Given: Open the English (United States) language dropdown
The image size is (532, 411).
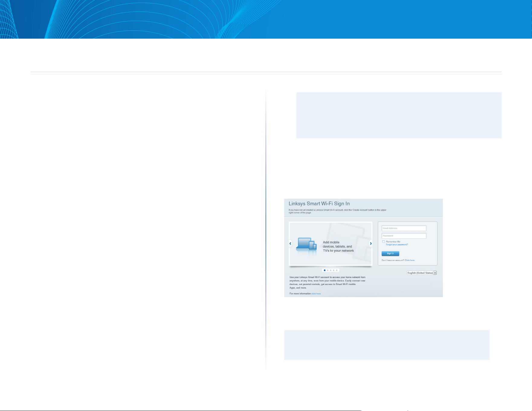Looking at the screenshot, I should point(422,273).
